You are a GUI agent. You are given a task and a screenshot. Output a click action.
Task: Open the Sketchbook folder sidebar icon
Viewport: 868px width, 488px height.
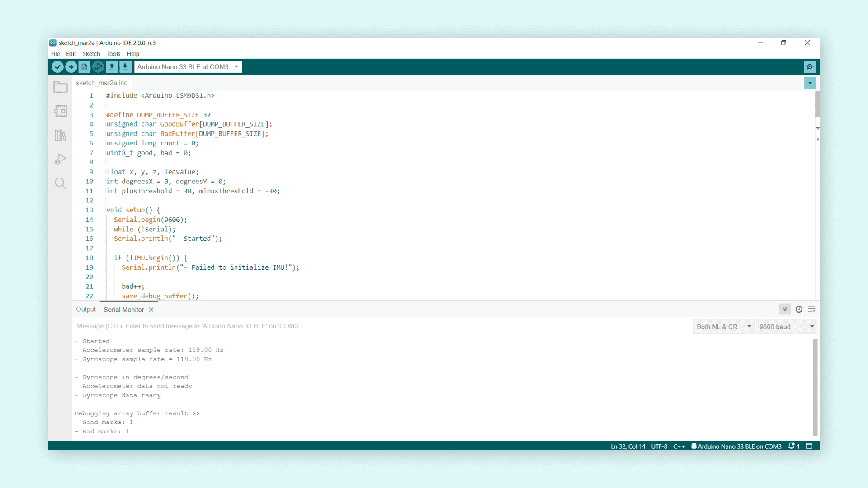pyautogui.click(x=61, y=87)
